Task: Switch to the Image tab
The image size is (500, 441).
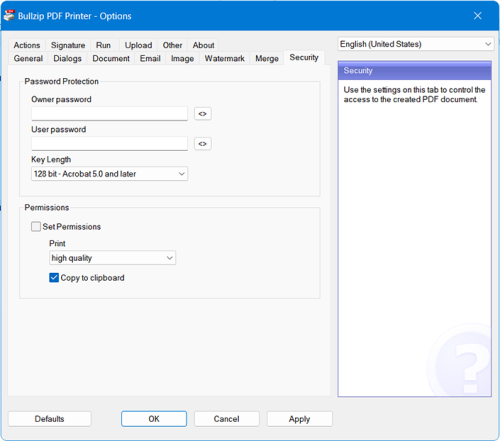Action: click(182, 58)
